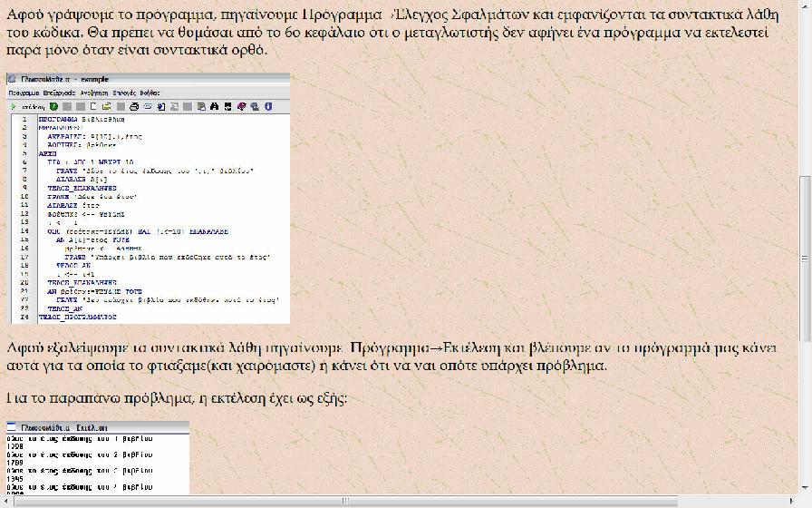Open the Επεξεργασία menu
The image size is (812, 508).
click(x=59, y=93)
